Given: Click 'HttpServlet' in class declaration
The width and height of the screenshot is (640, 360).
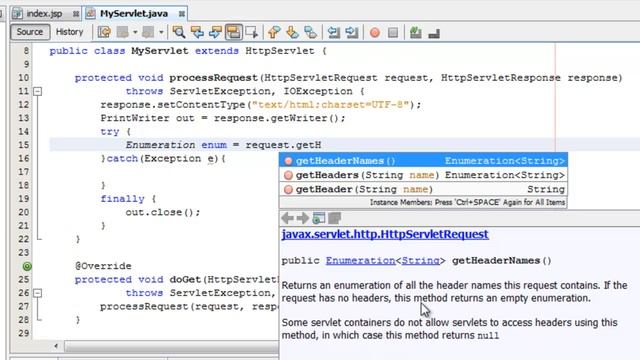Looking at the screenshot, I should pyautogui.click(x=280, y=51).
